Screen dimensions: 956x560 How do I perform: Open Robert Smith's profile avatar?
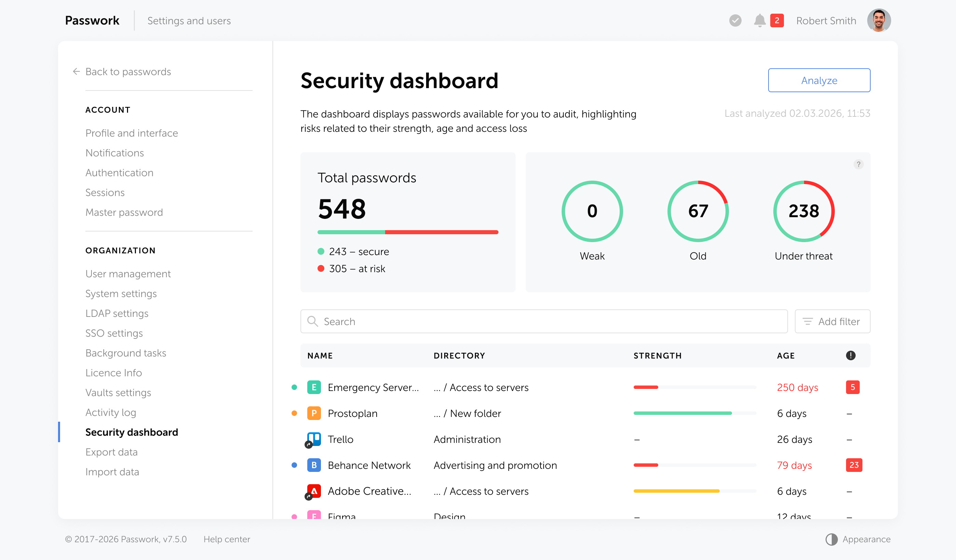879,20
